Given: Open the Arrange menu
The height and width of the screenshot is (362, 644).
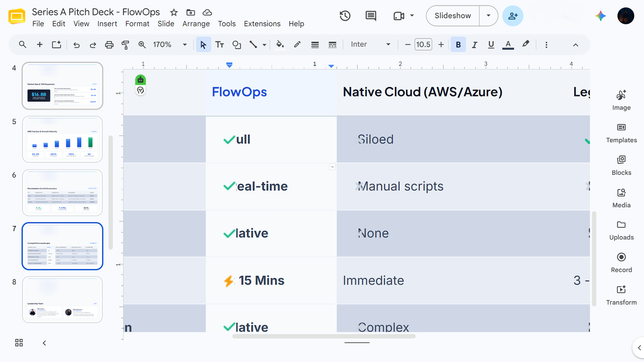Looking at the screenshot, I should pyautogui.click(x=196, y=24).
